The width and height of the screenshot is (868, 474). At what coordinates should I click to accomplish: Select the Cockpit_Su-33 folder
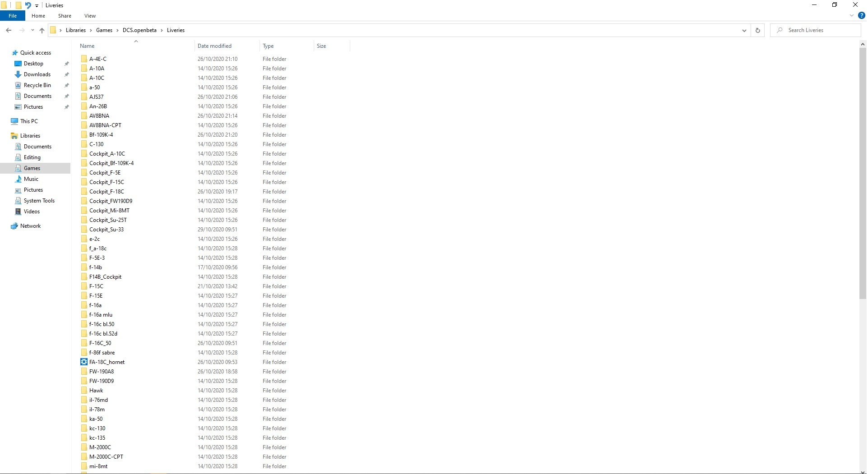point(107,230)
